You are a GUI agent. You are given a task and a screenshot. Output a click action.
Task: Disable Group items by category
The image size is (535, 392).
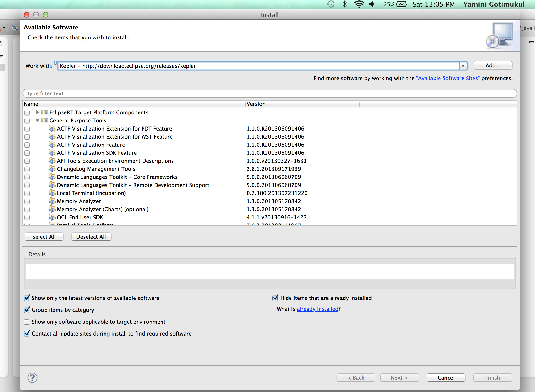point(27,310)
